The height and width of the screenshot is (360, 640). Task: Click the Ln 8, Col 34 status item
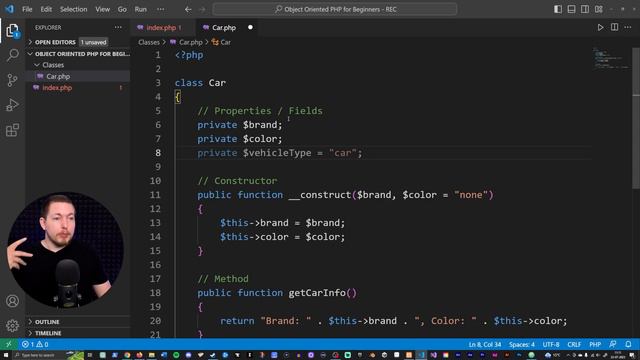tap(484, 344)
